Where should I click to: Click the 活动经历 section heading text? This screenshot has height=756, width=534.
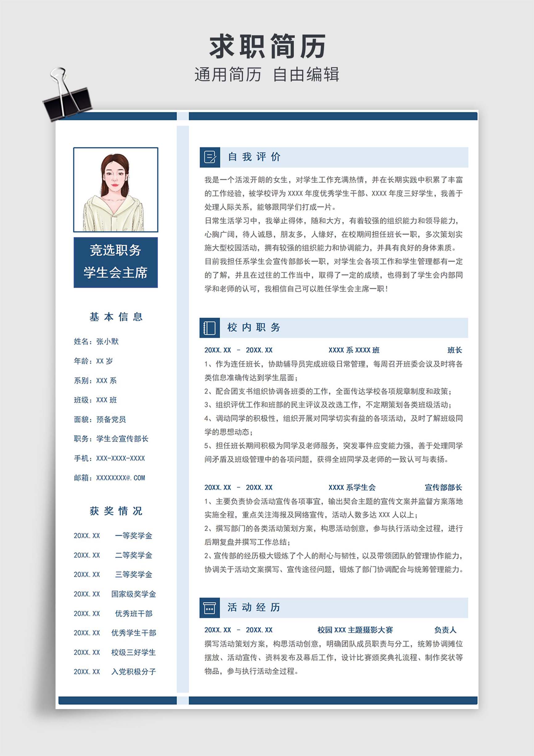(x=254, y=607)
